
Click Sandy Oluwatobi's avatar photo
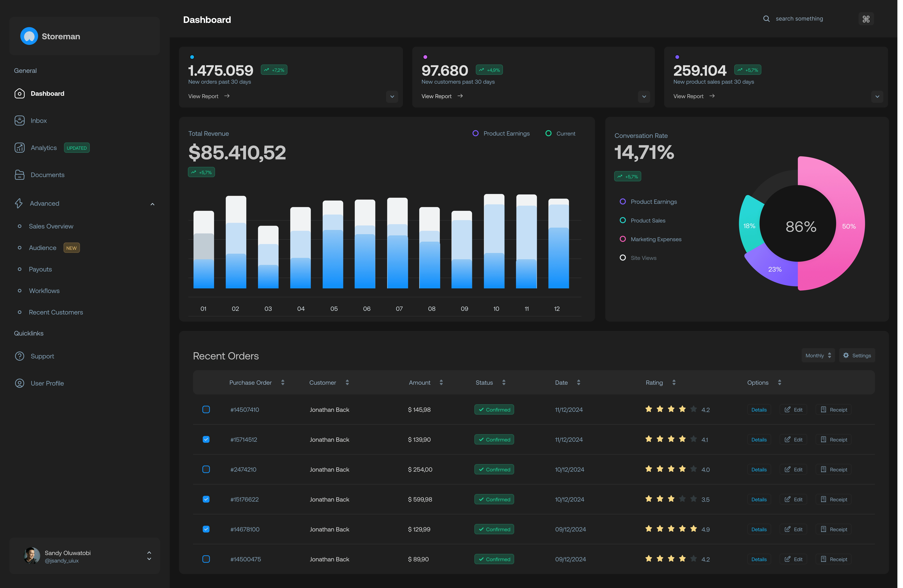pyautogui.click(x=32, y=556)
